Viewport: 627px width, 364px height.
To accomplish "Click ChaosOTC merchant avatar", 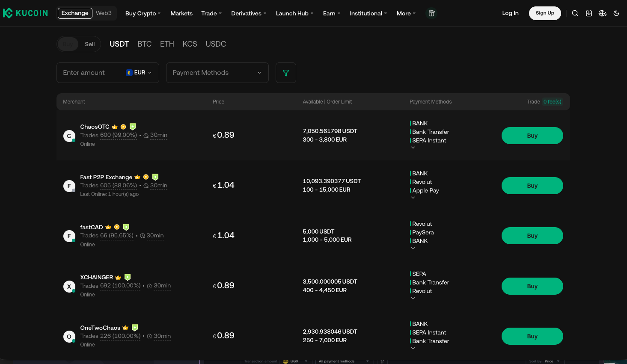I will point(69,136).
